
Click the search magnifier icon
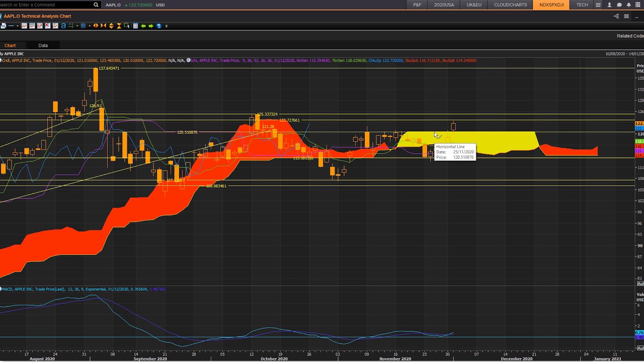[x=96, y=5]
